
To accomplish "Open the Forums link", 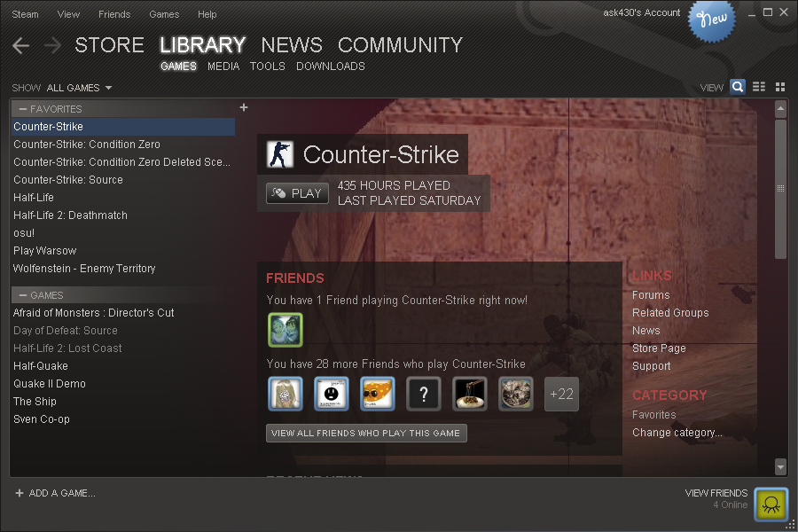I will [651, 295].
